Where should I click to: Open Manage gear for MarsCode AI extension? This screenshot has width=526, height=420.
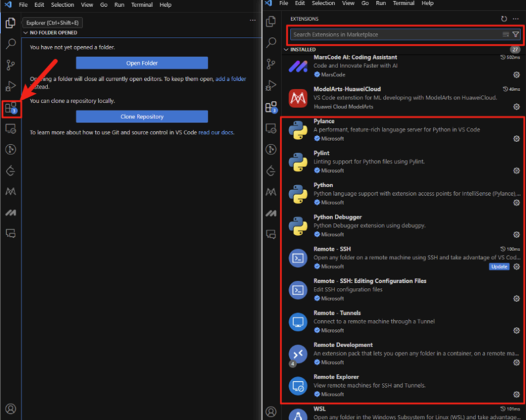click(x=517, y=75)
